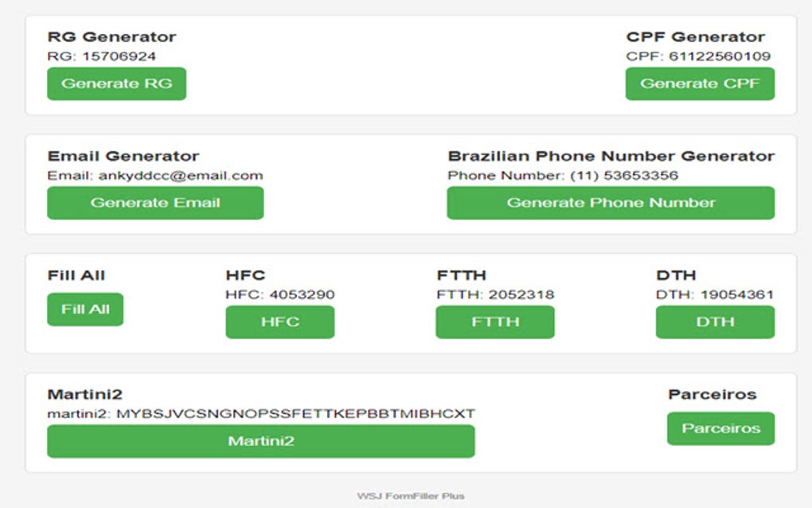Click the green HFC button
Viewport: 812px width, 508px height.
click(x=280, y=322)
